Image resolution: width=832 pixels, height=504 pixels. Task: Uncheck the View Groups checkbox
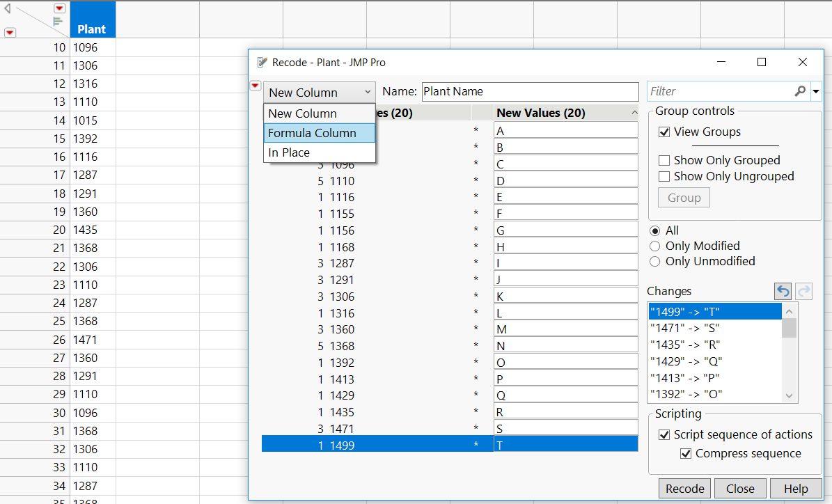click(x=664, y=132)
